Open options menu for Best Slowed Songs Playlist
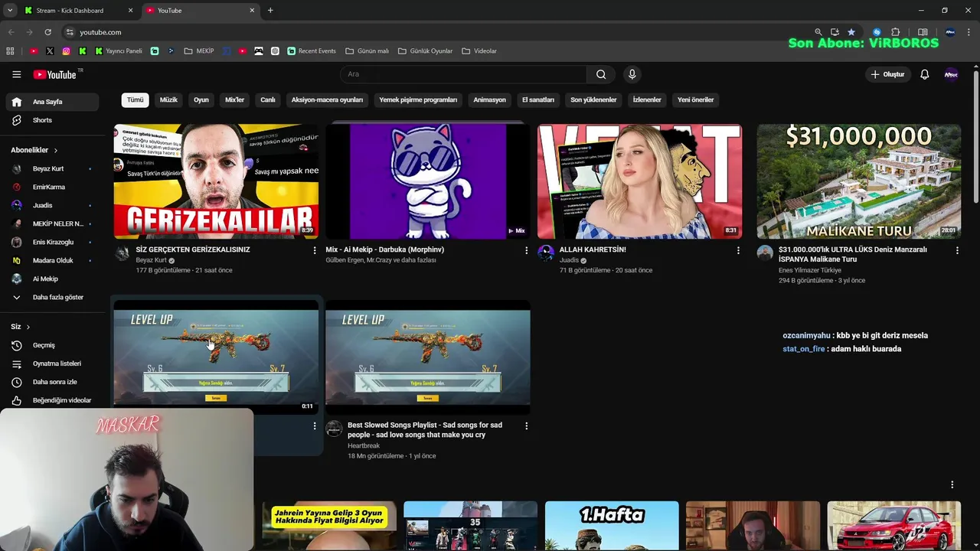Viewport: 980px width, 551px height. click(526, 425)
